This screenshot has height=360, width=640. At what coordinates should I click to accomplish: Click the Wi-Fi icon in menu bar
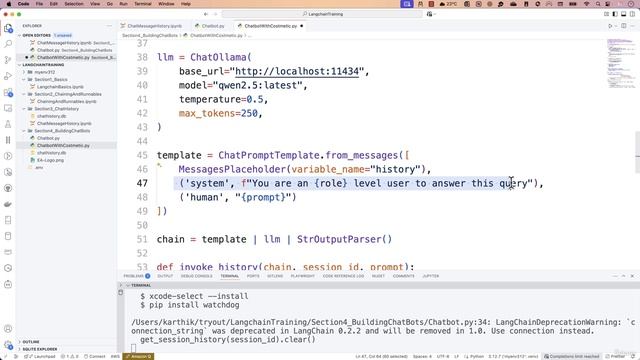pos(587,4)
